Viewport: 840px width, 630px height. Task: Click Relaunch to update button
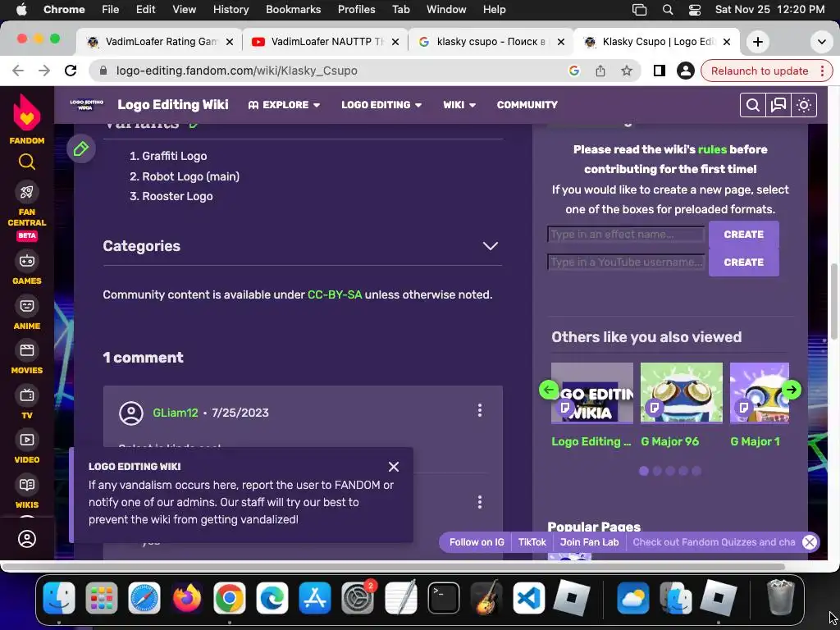coord(759,71)
